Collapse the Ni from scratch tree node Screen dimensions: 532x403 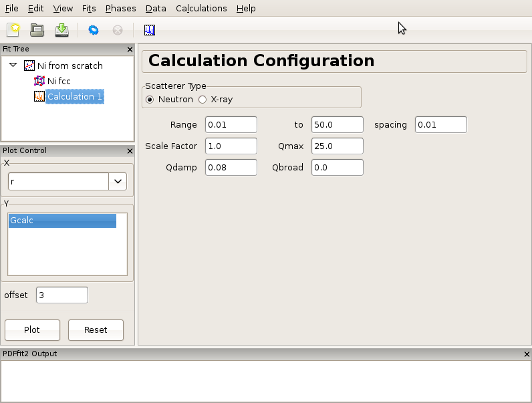13,65
